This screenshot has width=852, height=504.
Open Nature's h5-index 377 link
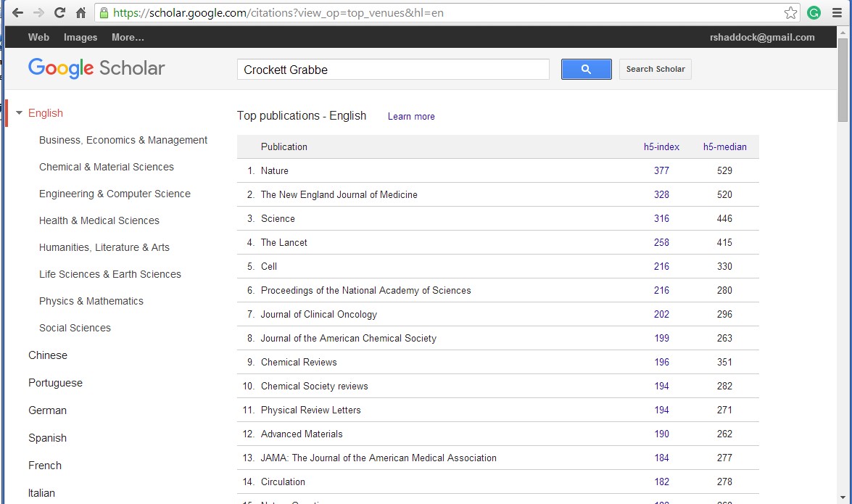pos(661,170)
